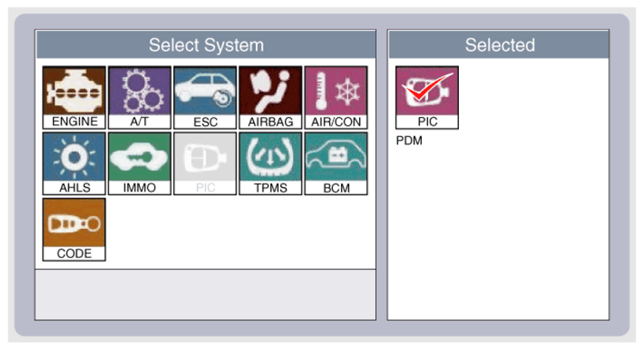Click the Select System panel header
Image resolution: width=644 pixels, height=350 pixels.
(x=206, y=45)
